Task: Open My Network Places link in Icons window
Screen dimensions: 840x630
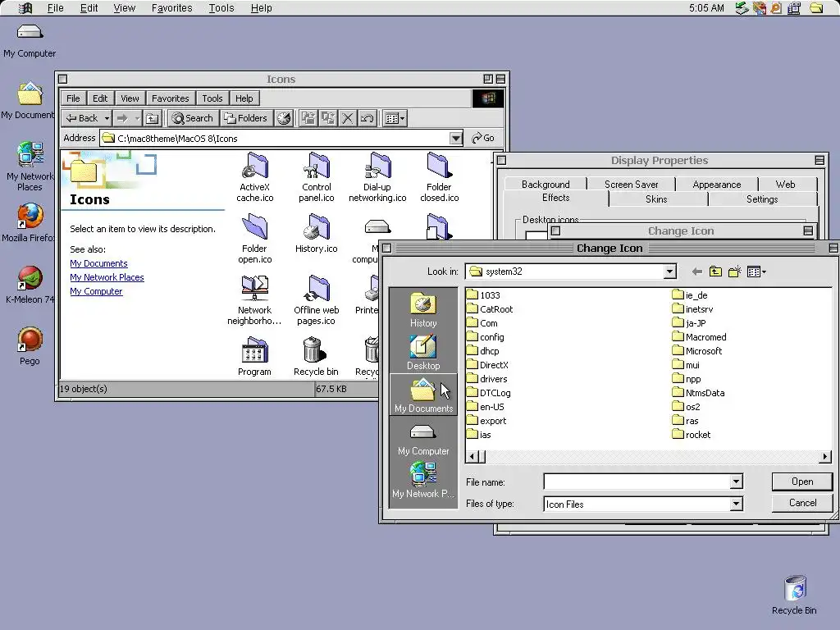Action: 107,277
